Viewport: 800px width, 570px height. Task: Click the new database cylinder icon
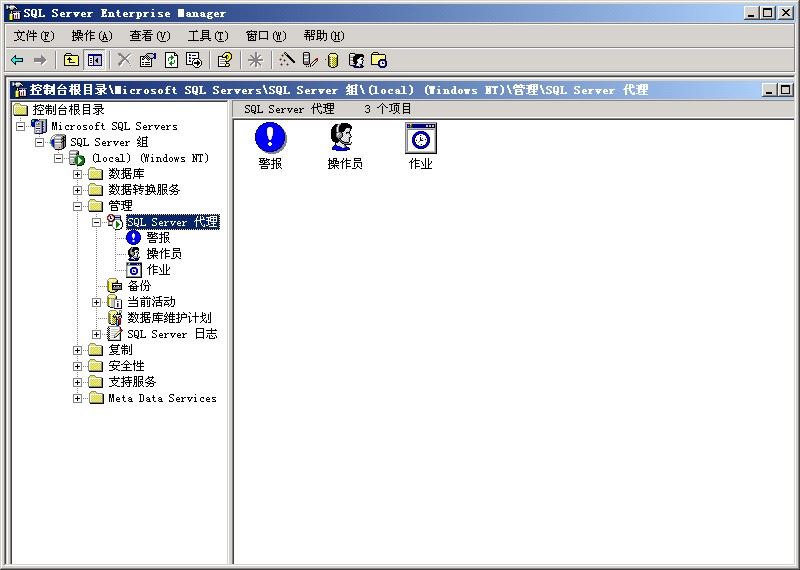click(x=333, y=60)
